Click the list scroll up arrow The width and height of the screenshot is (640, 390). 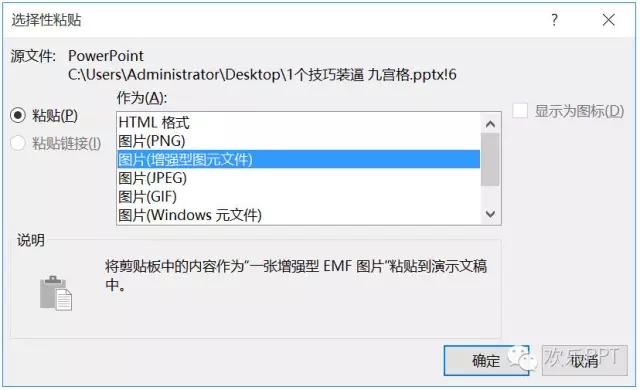[x=491, y=124]
